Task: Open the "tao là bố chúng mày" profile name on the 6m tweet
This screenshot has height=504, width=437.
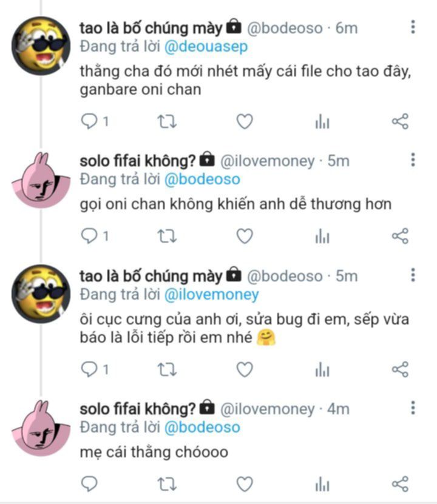Action: pos(151,28)
